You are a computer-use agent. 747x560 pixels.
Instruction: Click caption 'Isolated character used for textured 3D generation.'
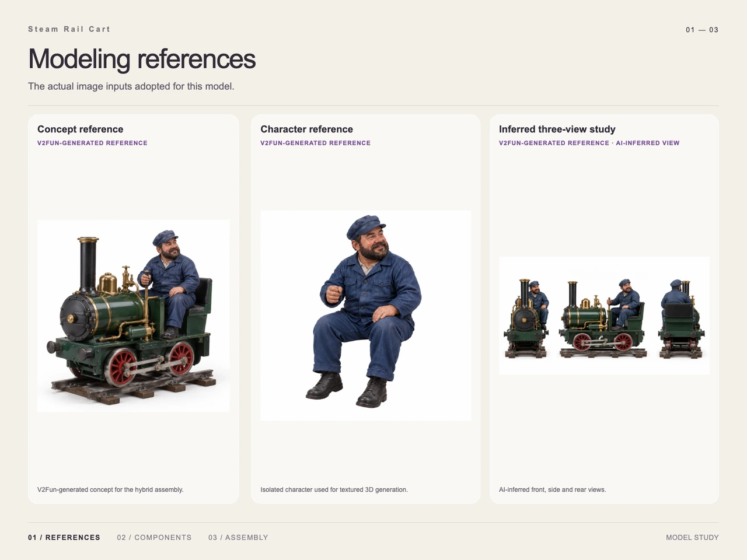pos(334,489)
